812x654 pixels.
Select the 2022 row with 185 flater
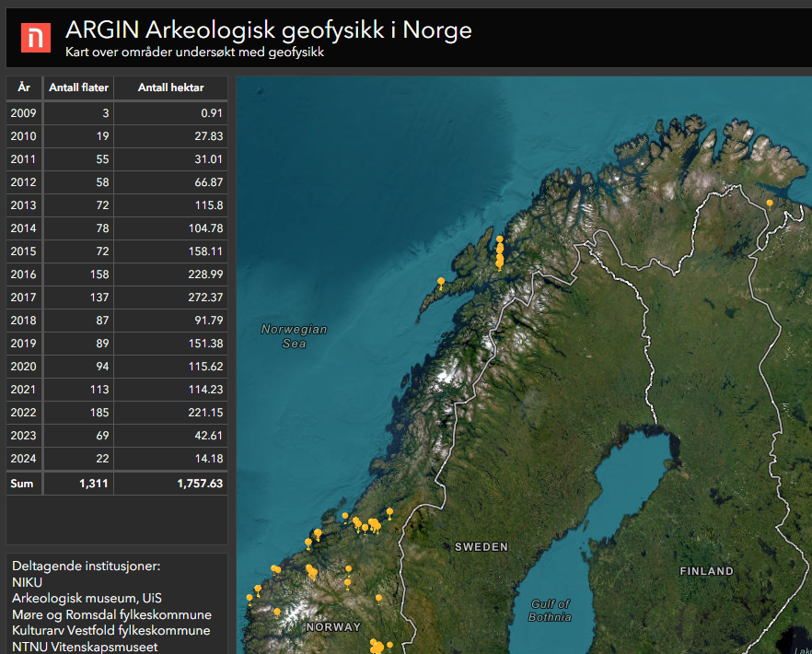(116, 412)
